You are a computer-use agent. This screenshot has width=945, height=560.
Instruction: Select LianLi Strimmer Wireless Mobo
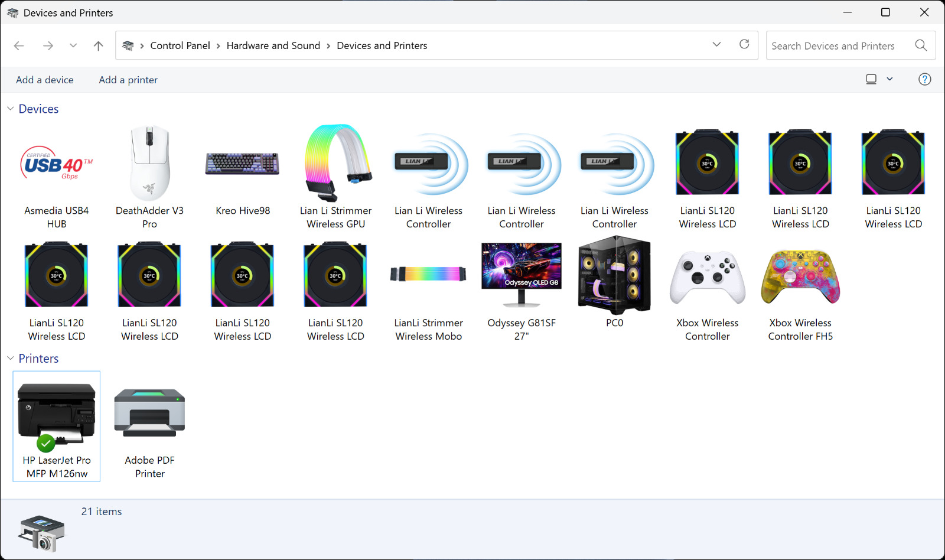click(x=429, y=289)
